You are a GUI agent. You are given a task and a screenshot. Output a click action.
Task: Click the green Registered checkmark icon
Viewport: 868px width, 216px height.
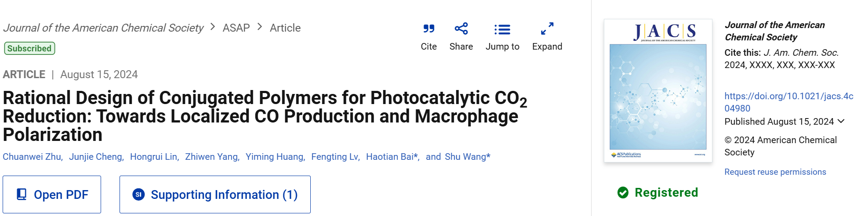[x=623, y=192]
